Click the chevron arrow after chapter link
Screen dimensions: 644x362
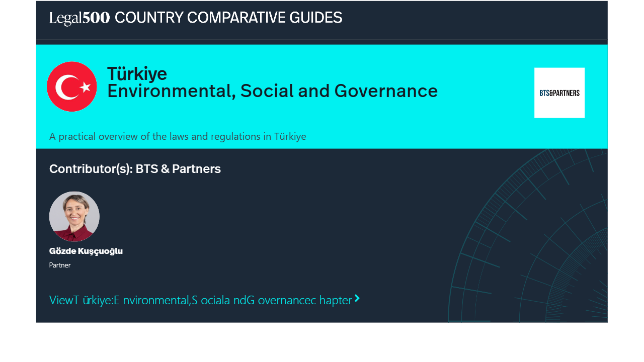coord(357,299)
